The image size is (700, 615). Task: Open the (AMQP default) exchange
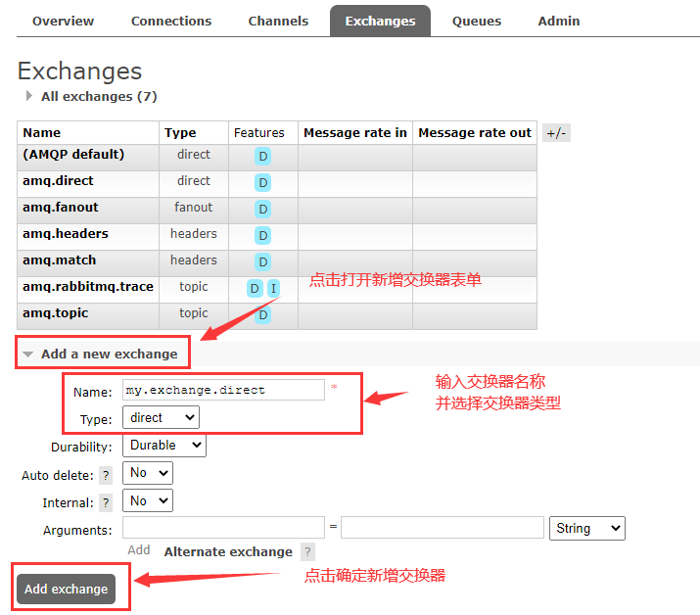(x=73, y=155)
